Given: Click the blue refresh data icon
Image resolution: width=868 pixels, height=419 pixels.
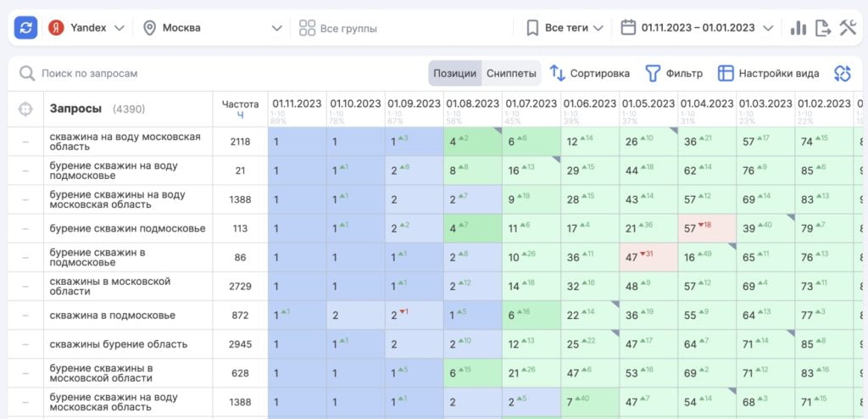Looking at the screenshot, I should [x=25, y=28].
